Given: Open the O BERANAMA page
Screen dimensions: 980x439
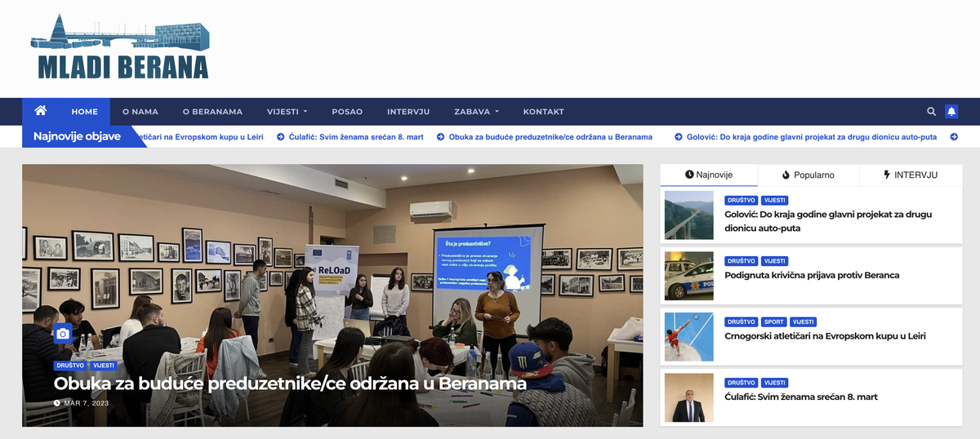Looking at the screenshot, I should point(212,112).
